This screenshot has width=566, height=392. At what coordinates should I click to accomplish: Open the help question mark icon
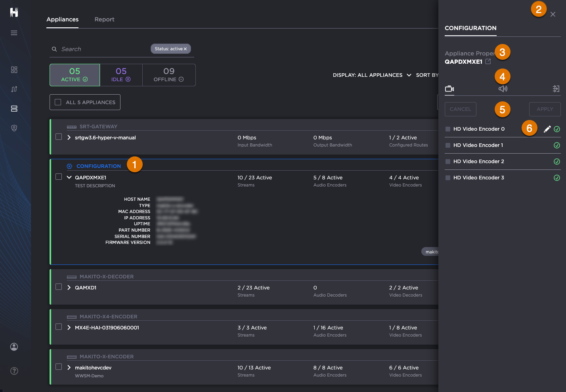click(x=14, y=371)
